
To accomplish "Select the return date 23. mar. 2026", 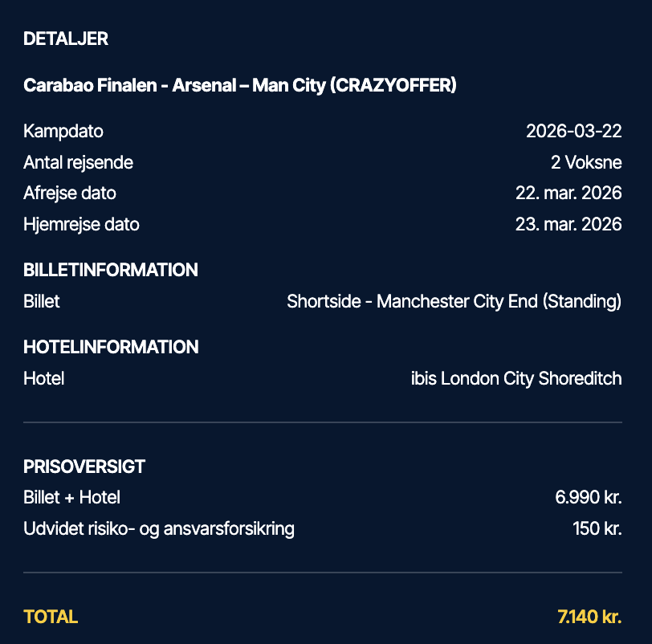I will (568, 224).
